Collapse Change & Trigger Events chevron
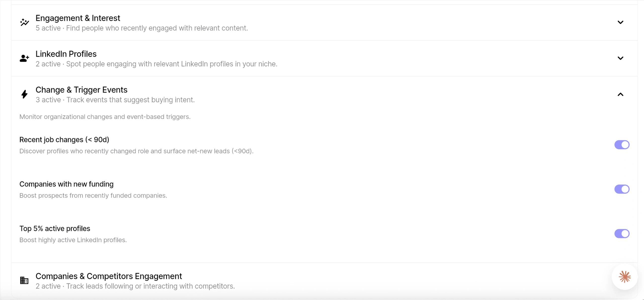Image resolution: width=644 pixels, height=300 pixels. [621, 94]
